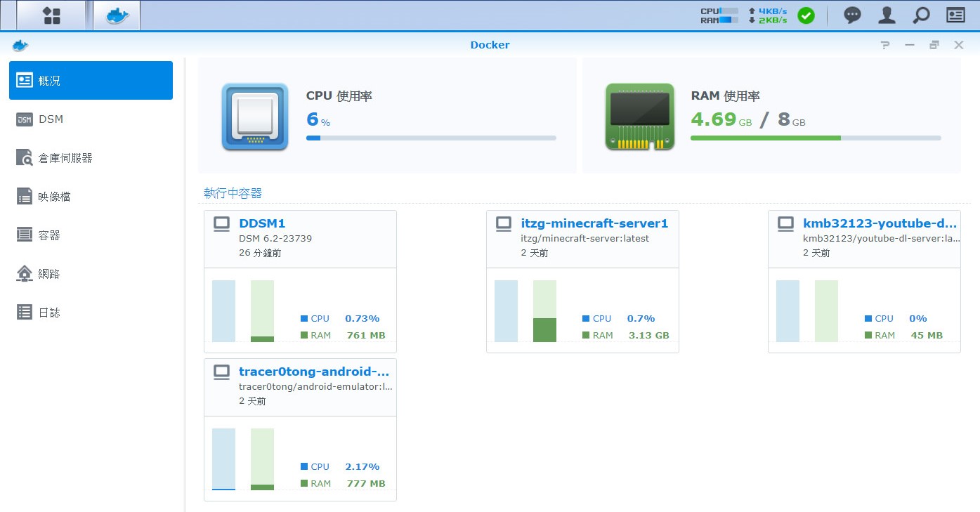View the 日誌 log section
This screenshot has height=512, width=980.
[91, 313]
